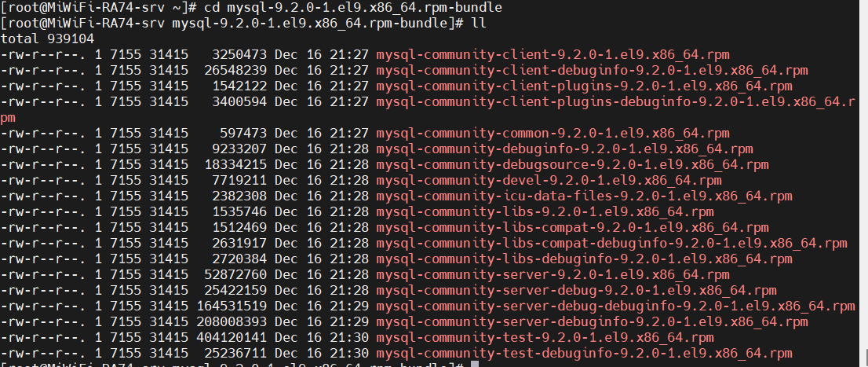Select the mysql-community-libs-compat-debuginfo rpm filename
Screen dimensions: 868x367
[611, 244]
